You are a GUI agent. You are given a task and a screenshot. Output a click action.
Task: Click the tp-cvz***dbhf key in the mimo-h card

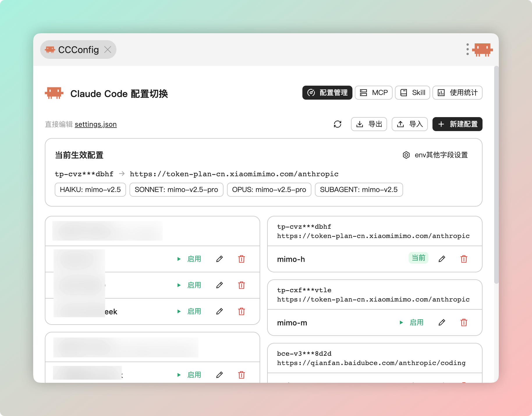pos(304,227)
